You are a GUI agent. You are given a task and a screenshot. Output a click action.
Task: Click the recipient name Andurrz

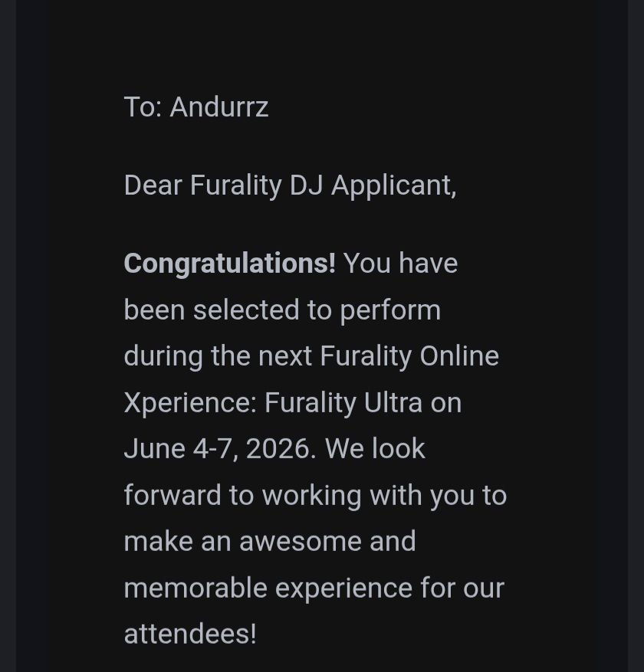coord(219,107)
